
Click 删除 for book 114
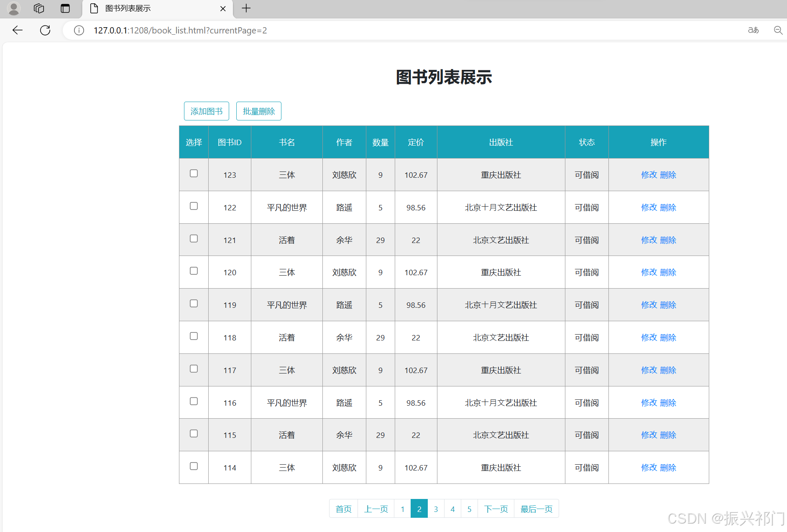click(668, 468)
